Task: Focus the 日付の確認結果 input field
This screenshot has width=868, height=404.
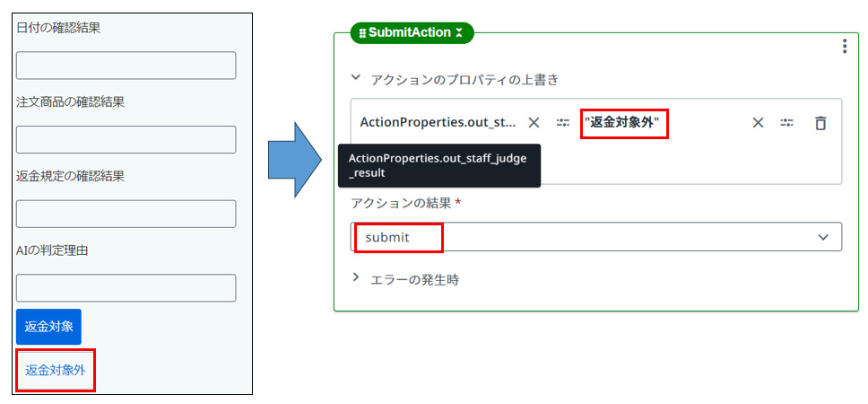Action: point(126,66)
